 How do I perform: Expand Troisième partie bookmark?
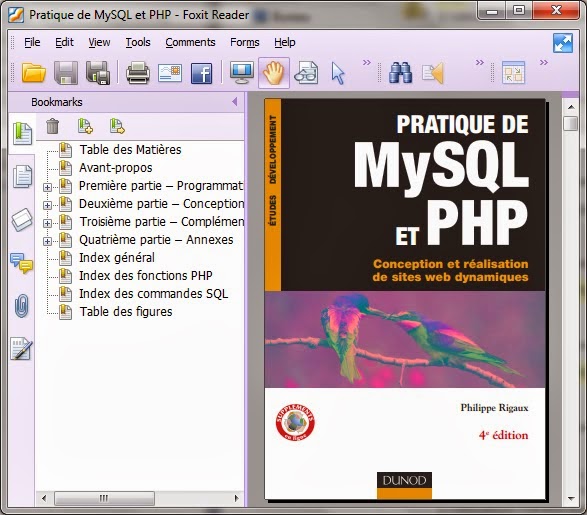pos(48,223)
